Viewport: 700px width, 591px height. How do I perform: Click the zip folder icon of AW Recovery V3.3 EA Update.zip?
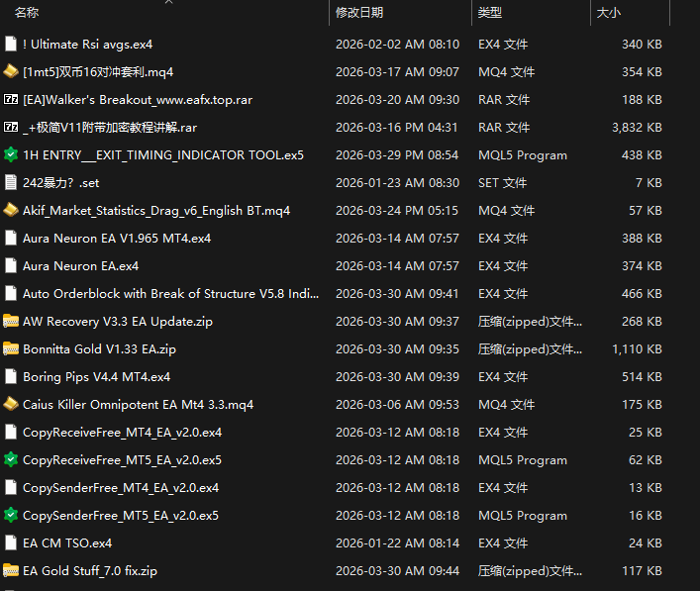pyautogui.click(x=11, y=321)
